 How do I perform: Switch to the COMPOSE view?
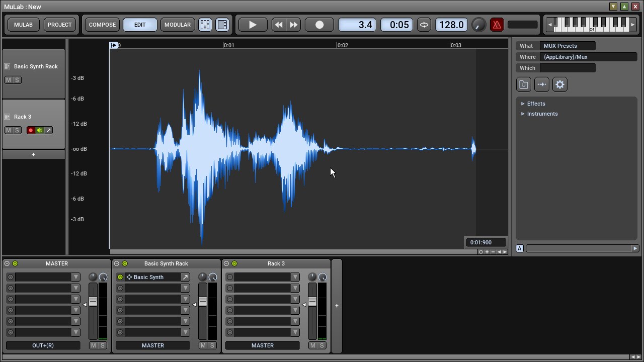click(x=102, y=25)
